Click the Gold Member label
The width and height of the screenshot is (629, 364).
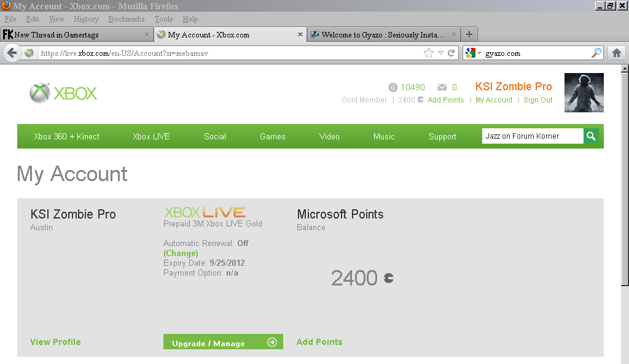pos(364,100)
